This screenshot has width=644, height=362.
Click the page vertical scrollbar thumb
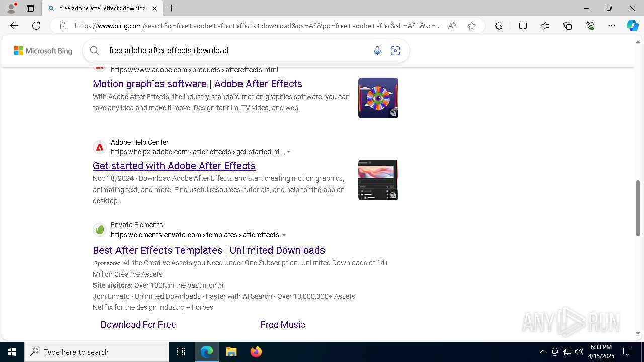click(638, 208)
